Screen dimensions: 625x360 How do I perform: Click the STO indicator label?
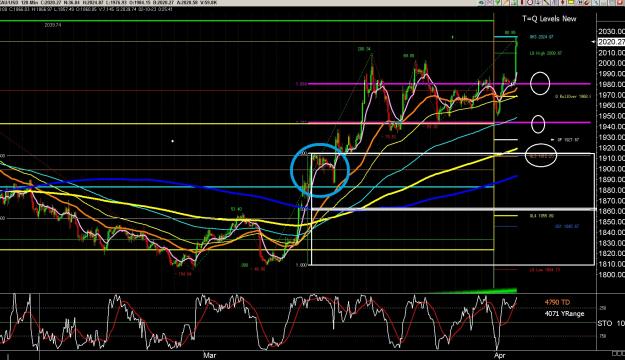coord(604,323)
